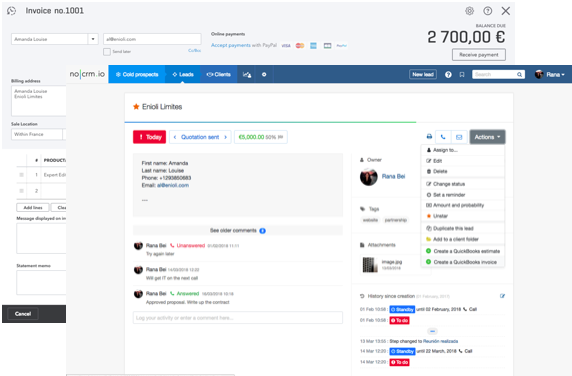Open the Amanda Louise customer dropdown
Screen dimensions: 572x376
[x=93, y=39]
